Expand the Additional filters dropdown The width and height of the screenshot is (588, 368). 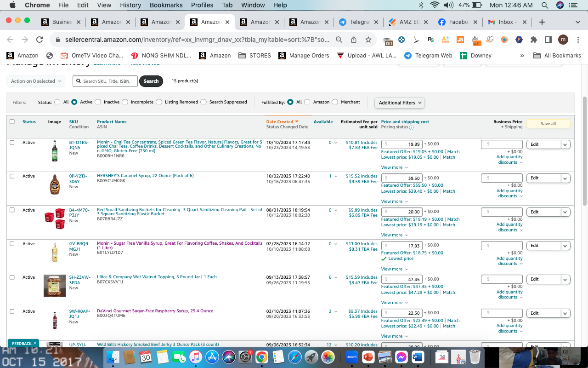[x=400, y=103]
